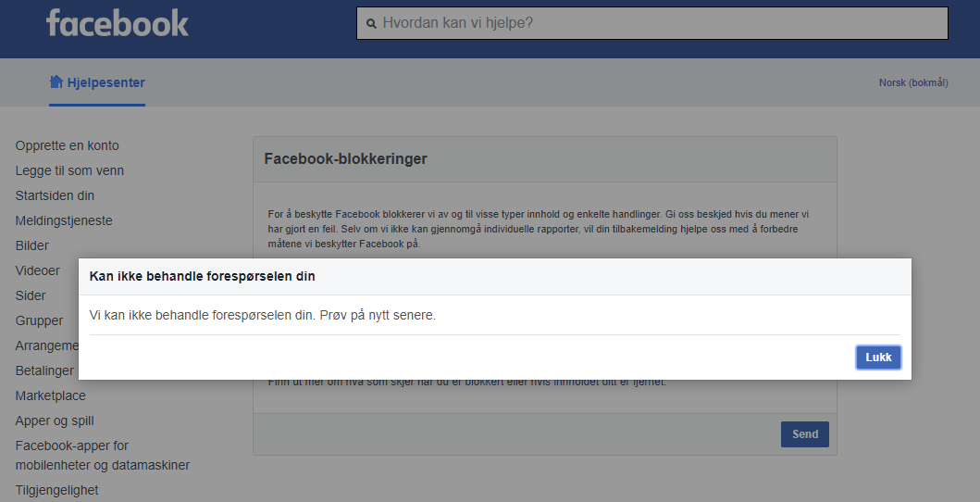Open the Meldingstjeneste help topic
980x502 pixels.
64,220
